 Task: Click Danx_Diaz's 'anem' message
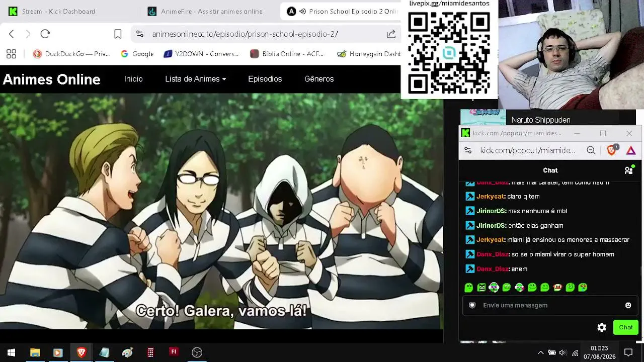(x=496, y=269)
